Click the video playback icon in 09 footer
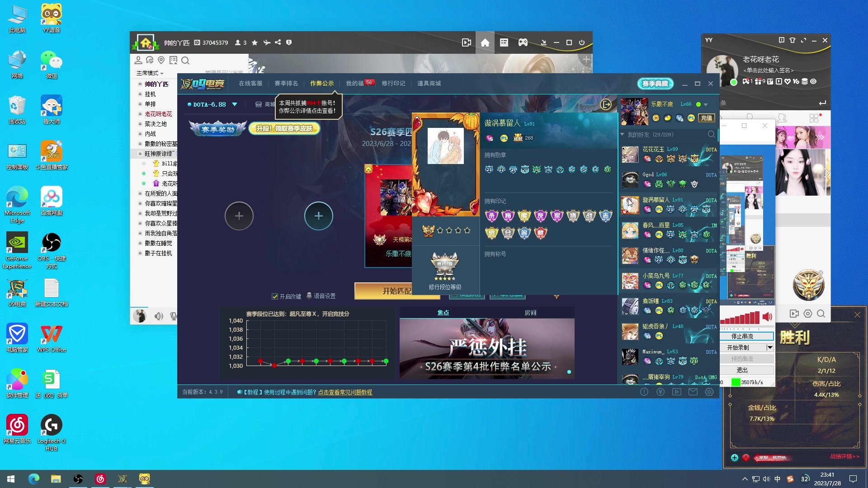 [677, 392]
